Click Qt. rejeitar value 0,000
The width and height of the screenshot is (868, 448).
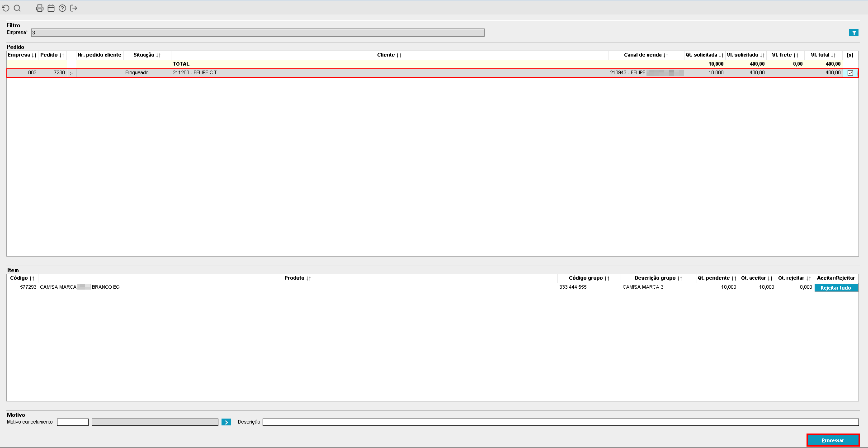click(x=806, y=287)
